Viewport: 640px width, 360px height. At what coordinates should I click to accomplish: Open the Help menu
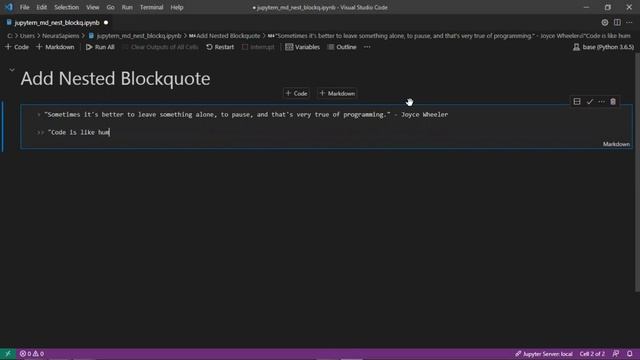point(177,7)
